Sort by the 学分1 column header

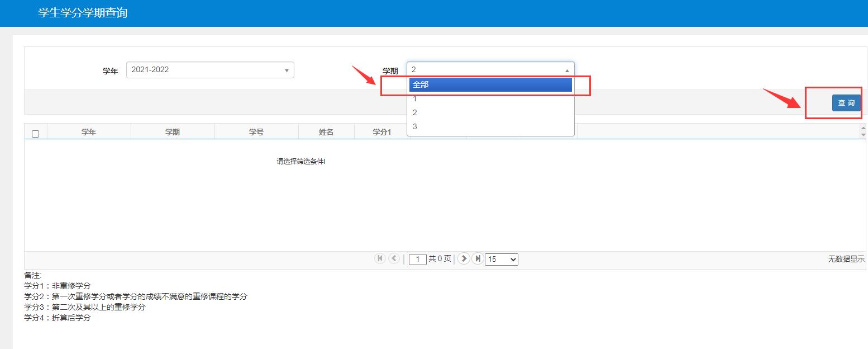[x=382, y=132]
